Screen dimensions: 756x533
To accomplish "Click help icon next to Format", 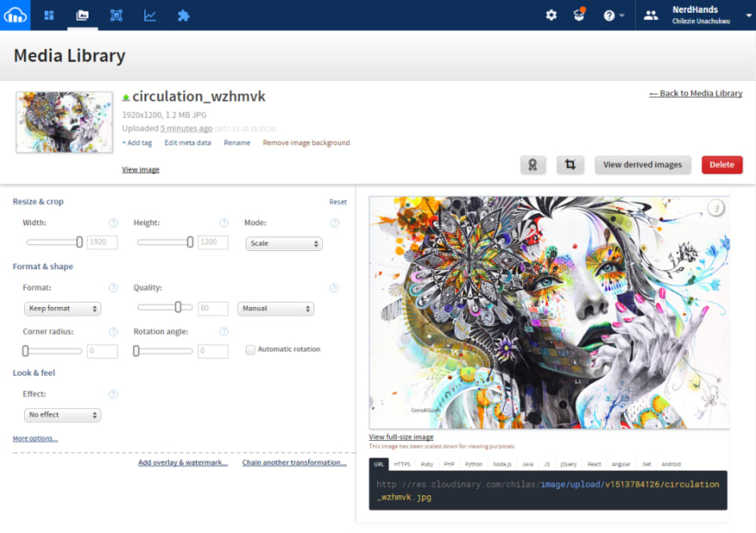I will coord(113,288).
